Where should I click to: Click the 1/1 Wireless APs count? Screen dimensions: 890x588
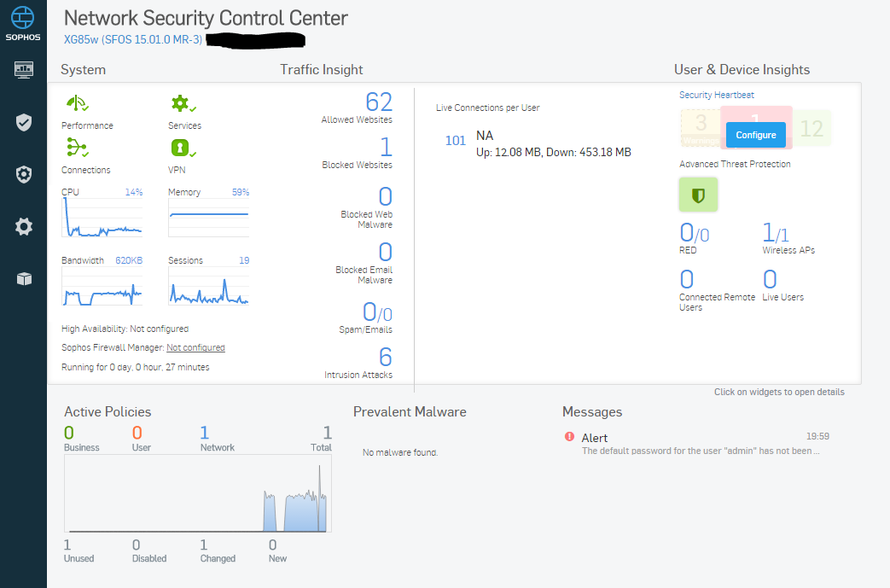(776, 233)
